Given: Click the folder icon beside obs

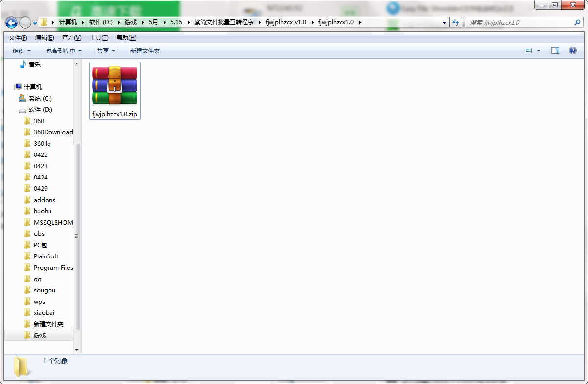Looking at the screenshot, I should click(27, 233).
